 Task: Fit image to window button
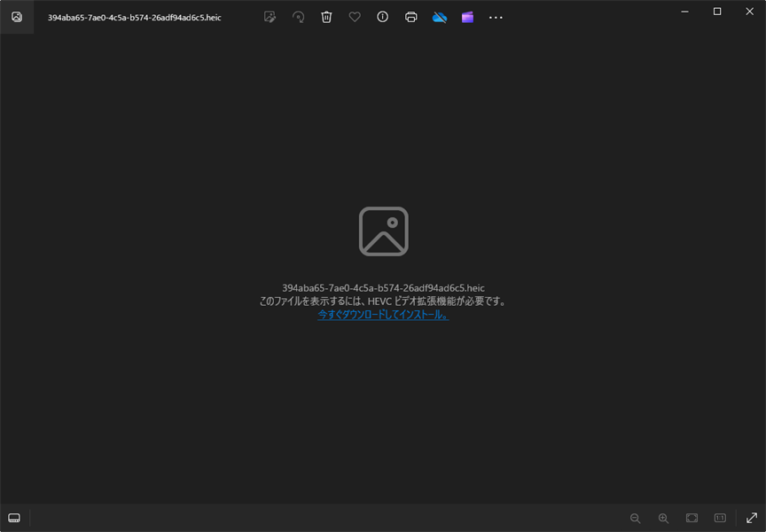(x=692, y=518)
